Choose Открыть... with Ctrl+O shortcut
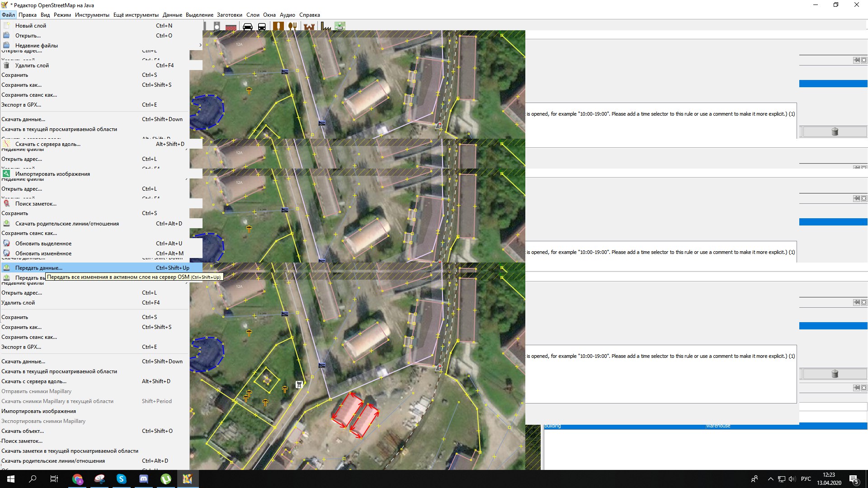Image resolution: width=868 pixels, height=488 pixels. pos(101,36)
